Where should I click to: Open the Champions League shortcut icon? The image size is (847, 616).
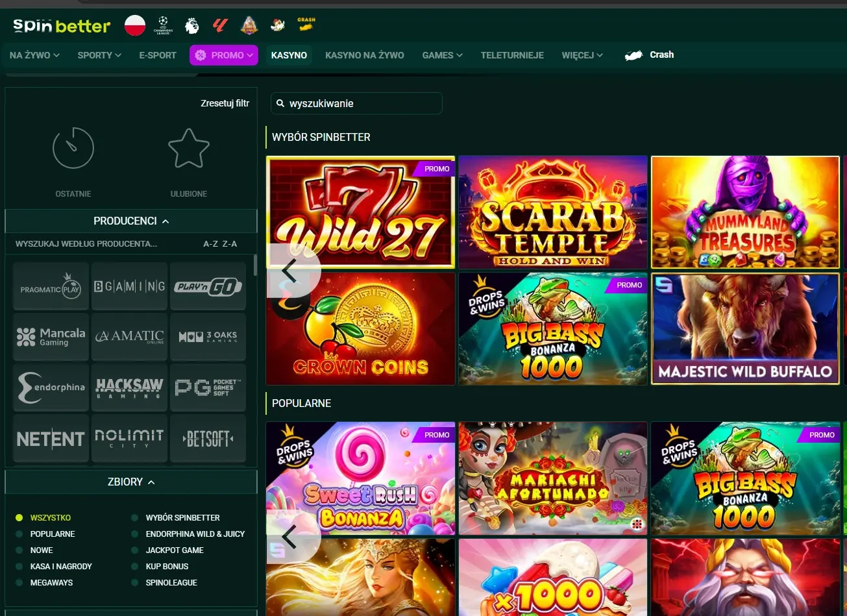tap(163, 25)
